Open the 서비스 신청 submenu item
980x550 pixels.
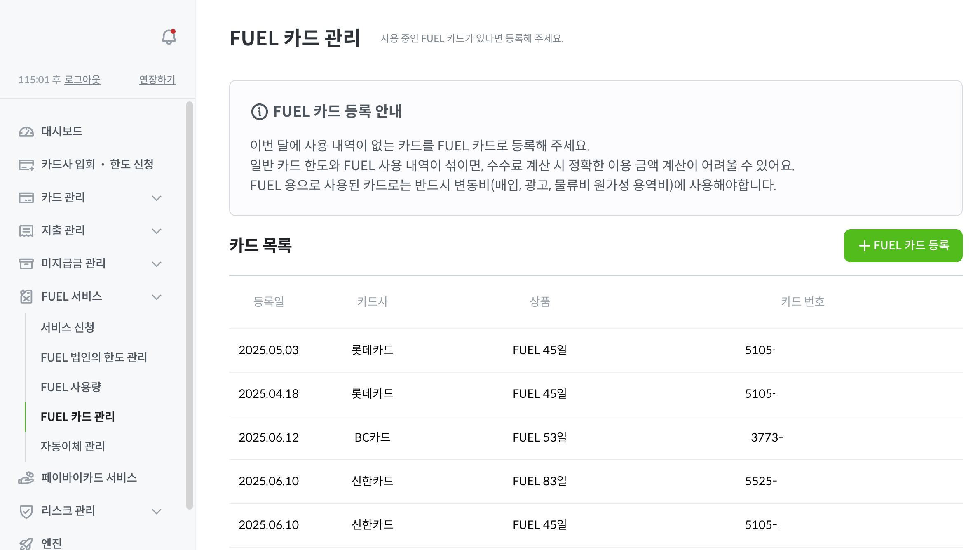pyautogui.click(x=68, y=328)
